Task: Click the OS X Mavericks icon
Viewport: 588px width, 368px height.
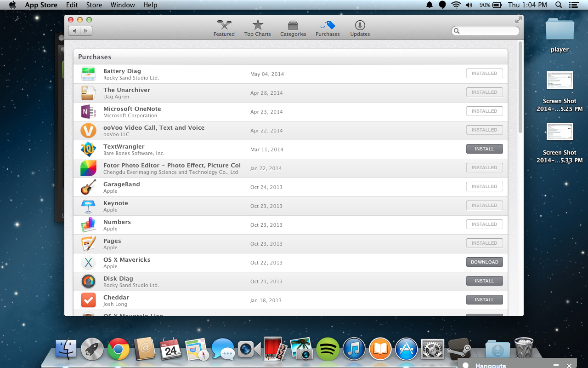Action: click(x=88, y=262)
